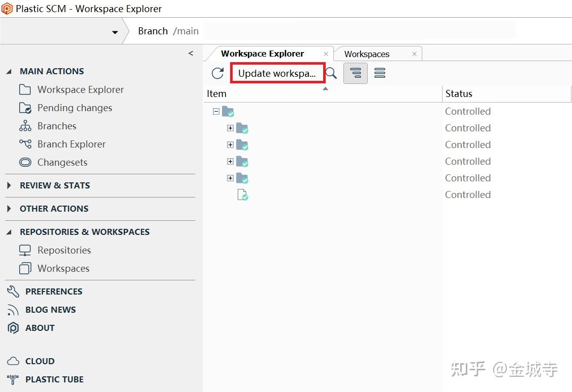Open Pending changes view
572x392 pixels.
(75, 108)
